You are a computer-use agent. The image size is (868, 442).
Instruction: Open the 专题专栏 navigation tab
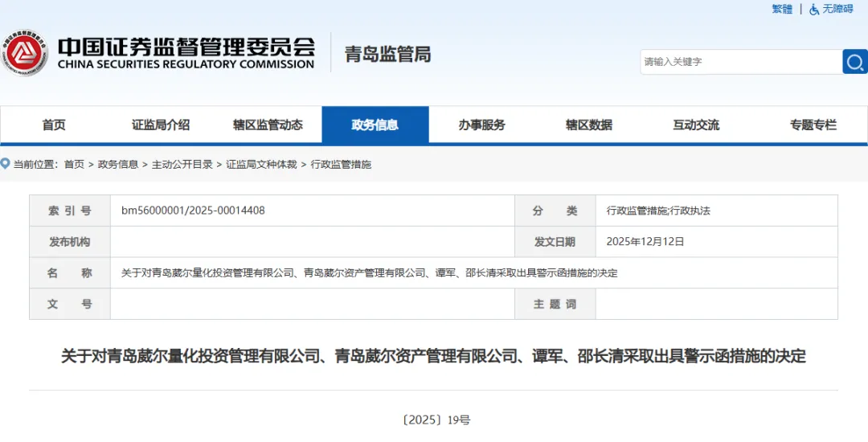pos(813,125)
